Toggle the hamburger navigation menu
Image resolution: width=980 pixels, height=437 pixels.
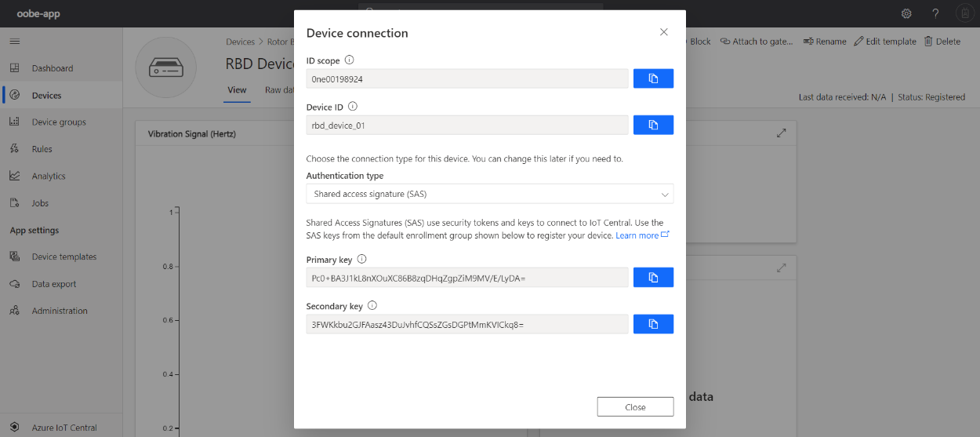(x=14, y=41)
